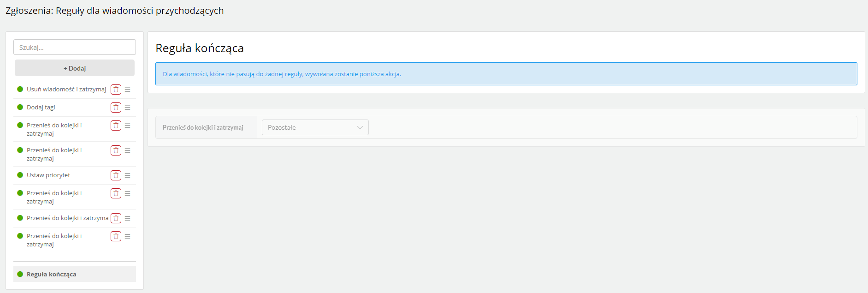Screen dimensions: 868x293
Task: Delete the 'Ustaw priorytet' rule
Action: [116, 175]
